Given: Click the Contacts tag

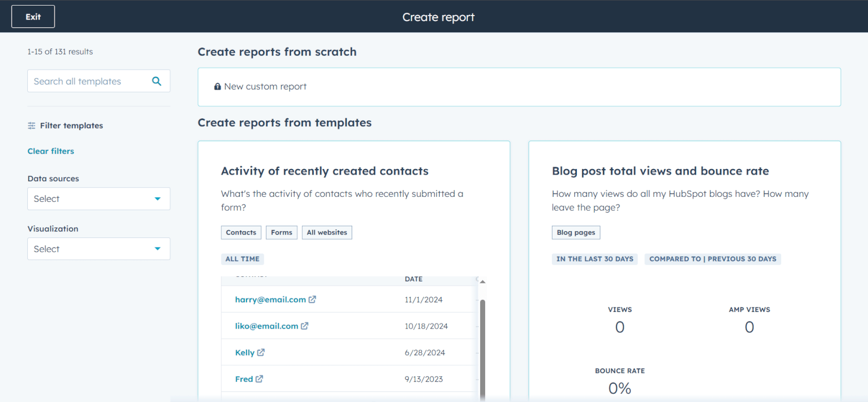Looking at the screenshot, I should pos(241,232).
